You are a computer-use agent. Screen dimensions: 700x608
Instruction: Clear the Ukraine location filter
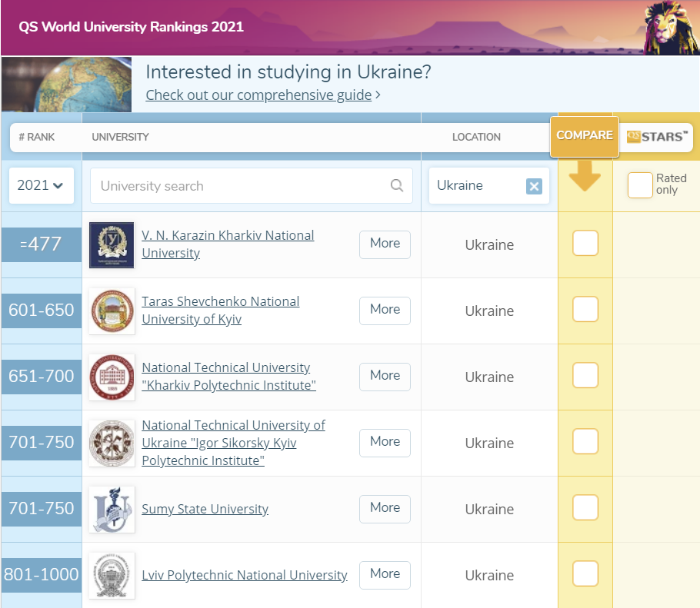534,186
